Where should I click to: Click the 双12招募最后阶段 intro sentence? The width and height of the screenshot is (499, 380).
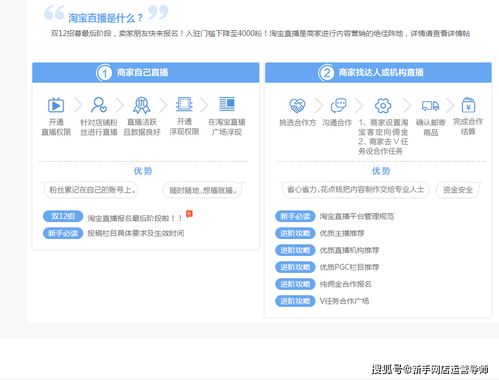tap(260, 33)
